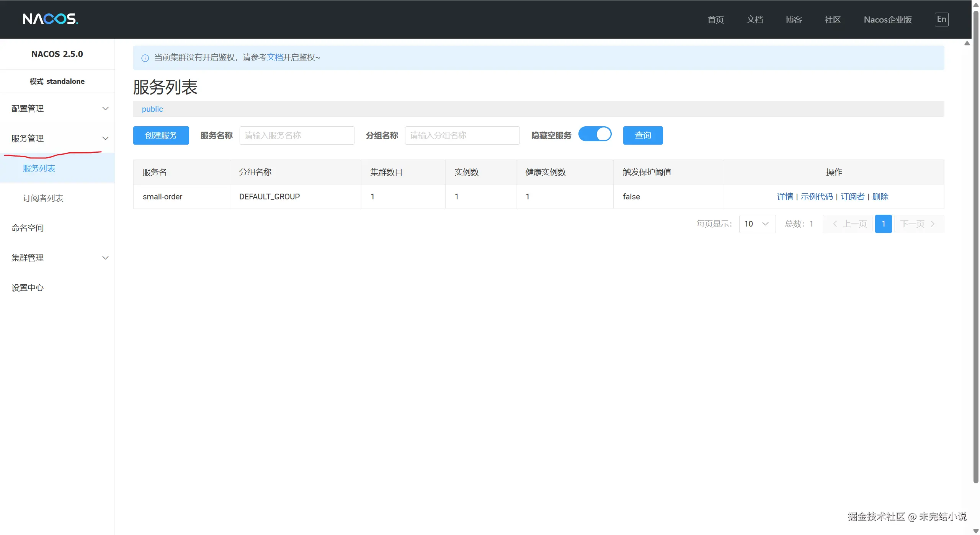Expand the 配置管理 menu chevron
The image size is (980, 535).
pyautogui.click(x=105, y=109)
